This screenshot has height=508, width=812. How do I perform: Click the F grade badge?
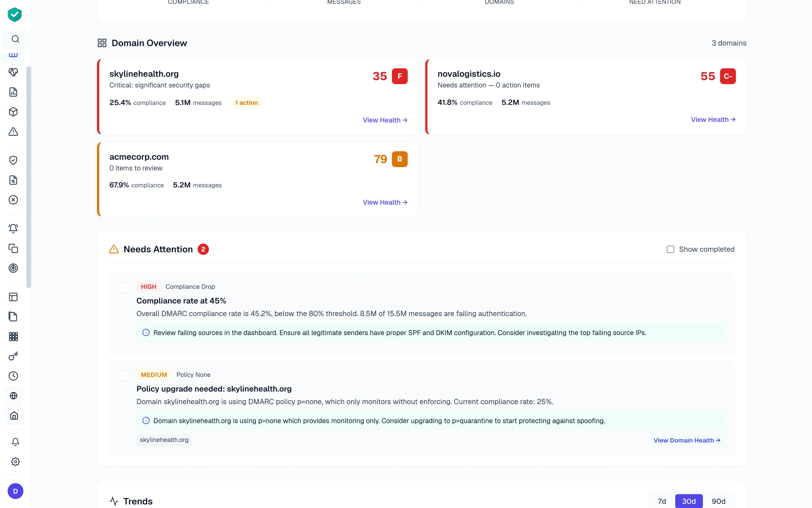[x=400, y=76]
